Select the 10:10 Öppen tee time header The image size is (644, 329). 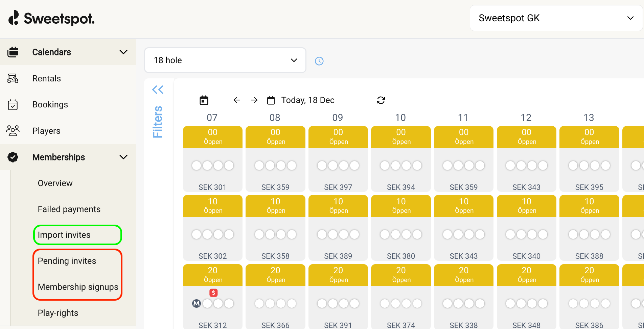[x=401, y=206]
